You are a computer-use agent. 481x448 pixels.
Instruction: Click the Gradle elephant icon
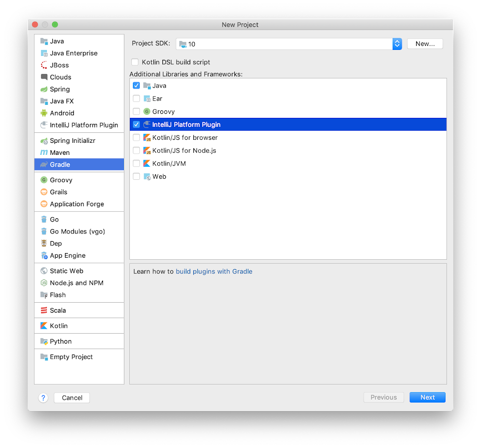point(44,165)
